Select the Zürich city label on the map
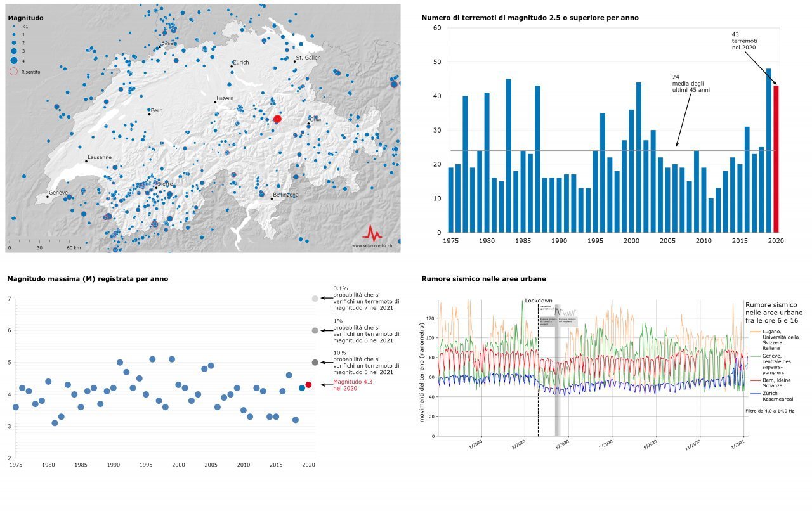 pyautogui.click(x=241, y=63)
